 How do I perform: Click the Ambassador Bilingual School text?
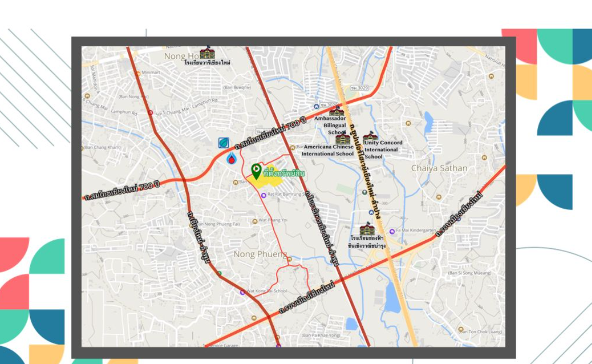(331, 125)
